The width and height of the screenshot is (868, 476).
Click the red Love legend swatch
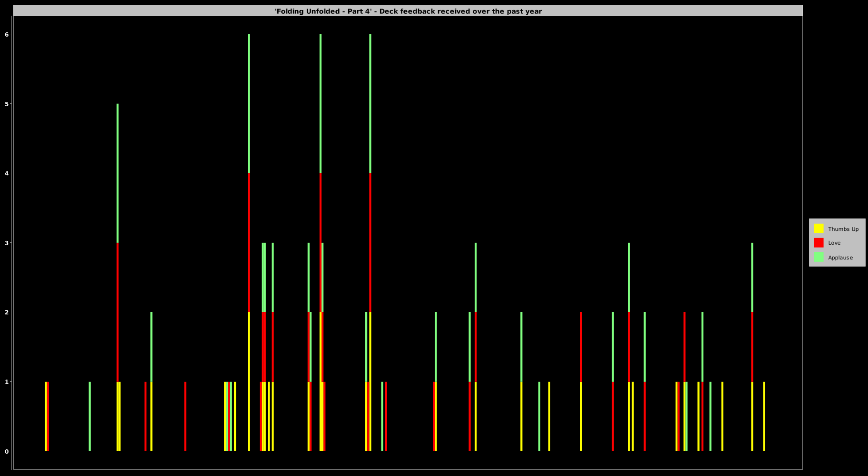(819, 243)
